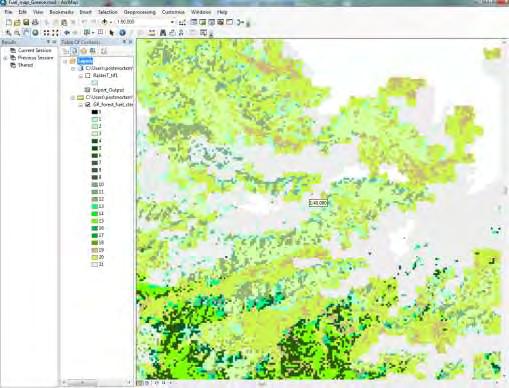Screen dimensions: 509x388
Task: Select Current Session in Results
Action: [x=35, y=50]
